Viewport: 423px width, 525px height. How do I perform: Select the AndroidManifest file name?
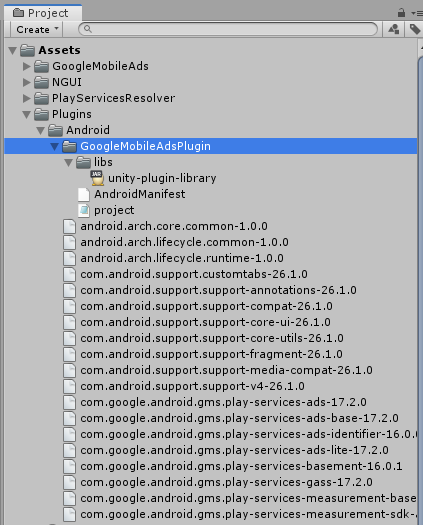tap(140, 194)
